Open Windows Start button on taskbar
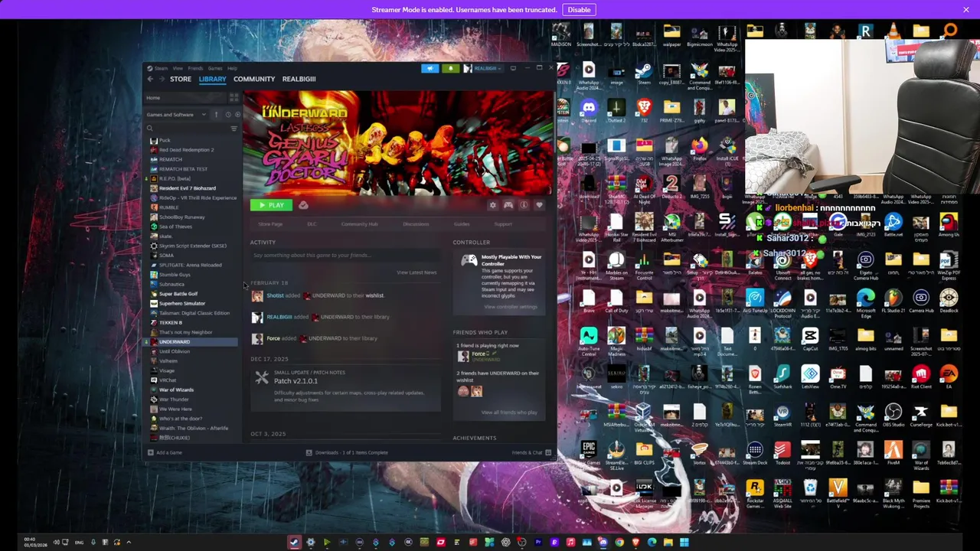This screenshot has height=551, width=980. [x=684, y=543]
